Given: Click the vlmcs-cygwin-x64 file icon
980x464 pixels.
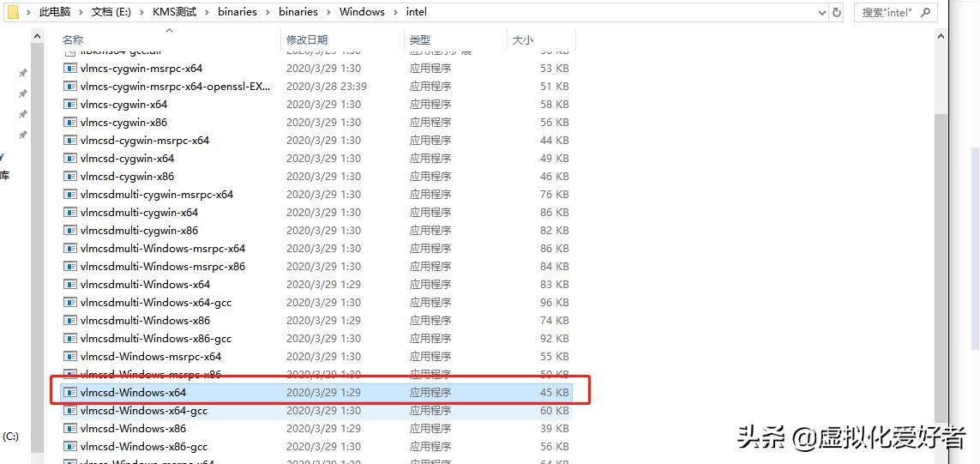Looking at the screenshot, I should coord(70,105).
